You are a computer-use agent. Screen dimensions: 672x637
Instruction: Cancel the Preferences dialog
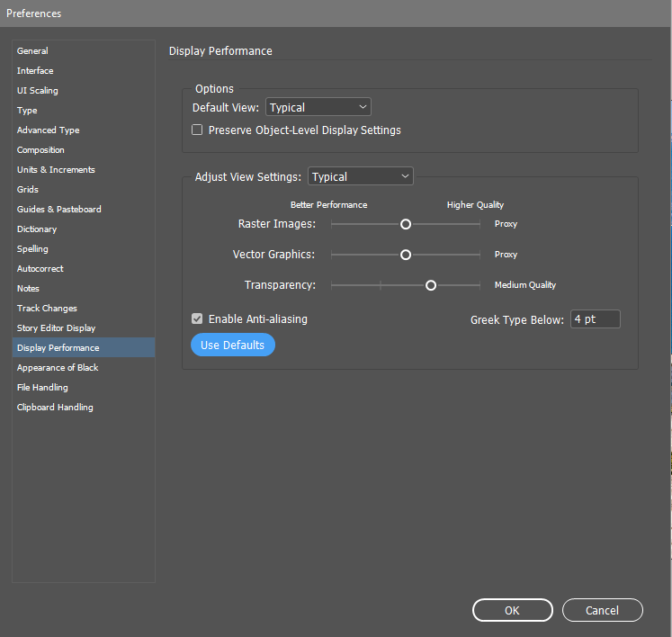coord(602,610)
